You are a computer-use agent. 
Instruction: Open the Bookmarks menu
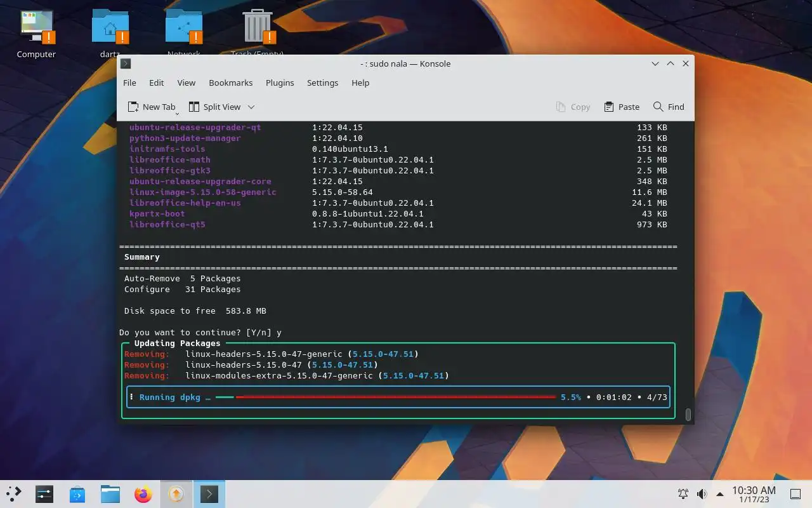click(230, 83)
